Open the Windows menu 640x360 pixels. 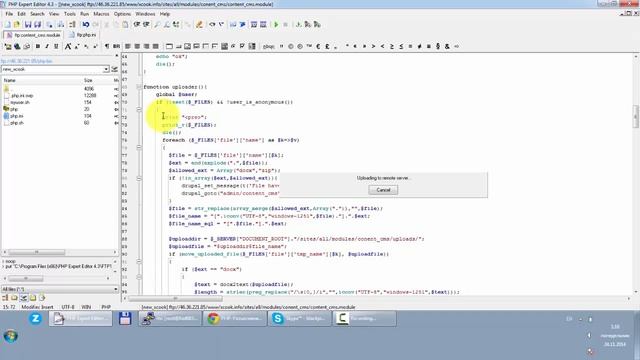point(145,14)
